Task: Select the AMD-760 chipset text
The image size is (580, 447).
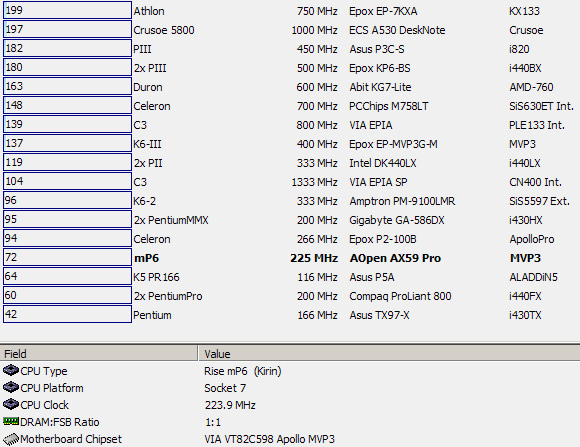Action: (x=531, y=87)
